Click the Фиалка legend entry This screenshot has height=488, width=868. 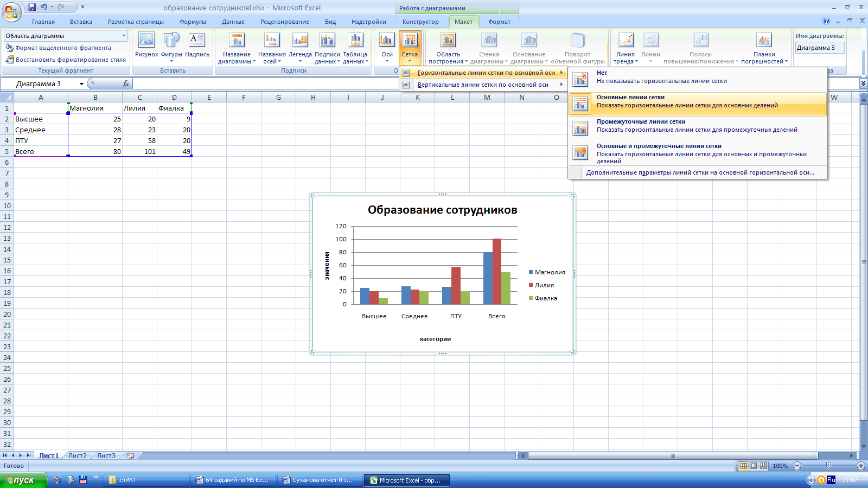tap(543, 298)
